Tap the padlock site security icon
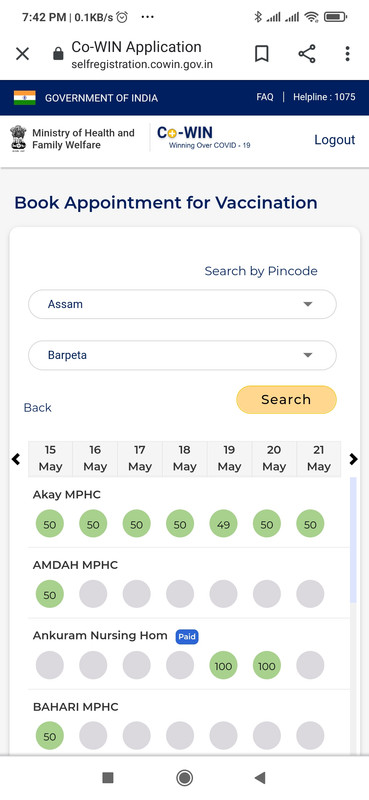Screen dimensions: 369x800 pos(58,54)
